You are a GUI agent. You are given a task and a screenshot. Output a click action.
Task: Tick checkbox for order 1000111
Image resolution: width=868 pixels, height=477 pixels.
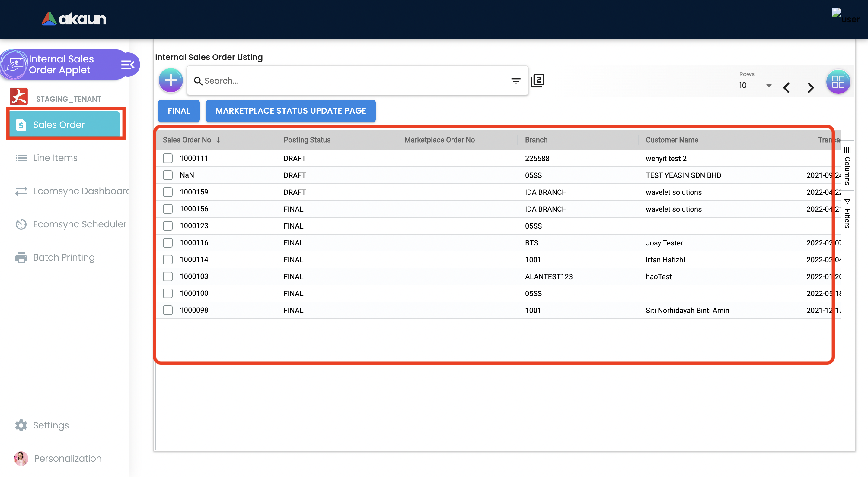coord(168,158)
